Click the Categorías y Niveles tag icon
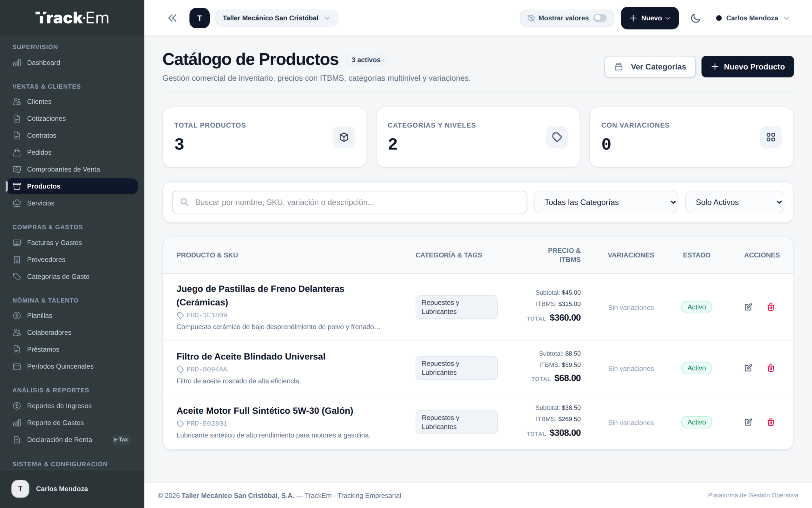Image resolution: width=812 pixels, height=508 pixels. coord(557,137)
